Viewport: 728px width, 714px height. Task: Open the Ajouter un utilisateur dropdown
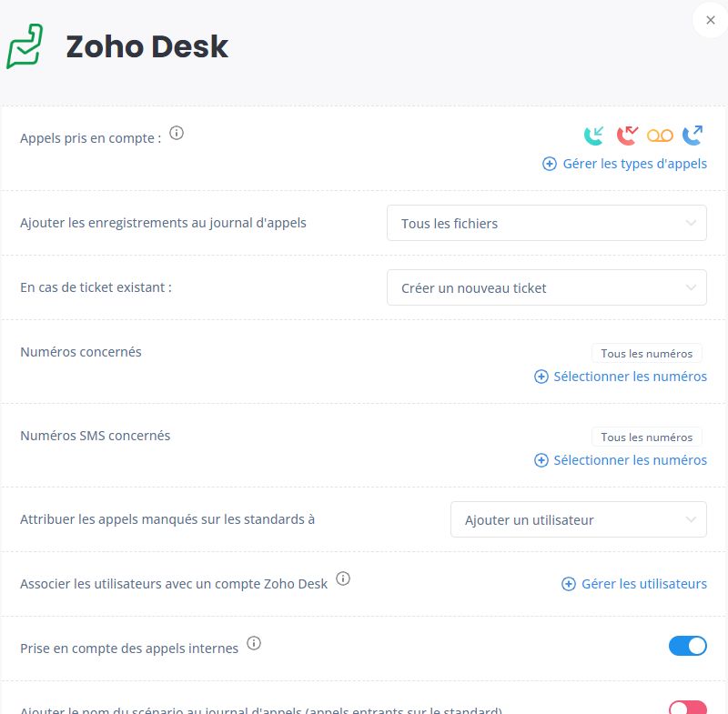[x=579, y=519]
